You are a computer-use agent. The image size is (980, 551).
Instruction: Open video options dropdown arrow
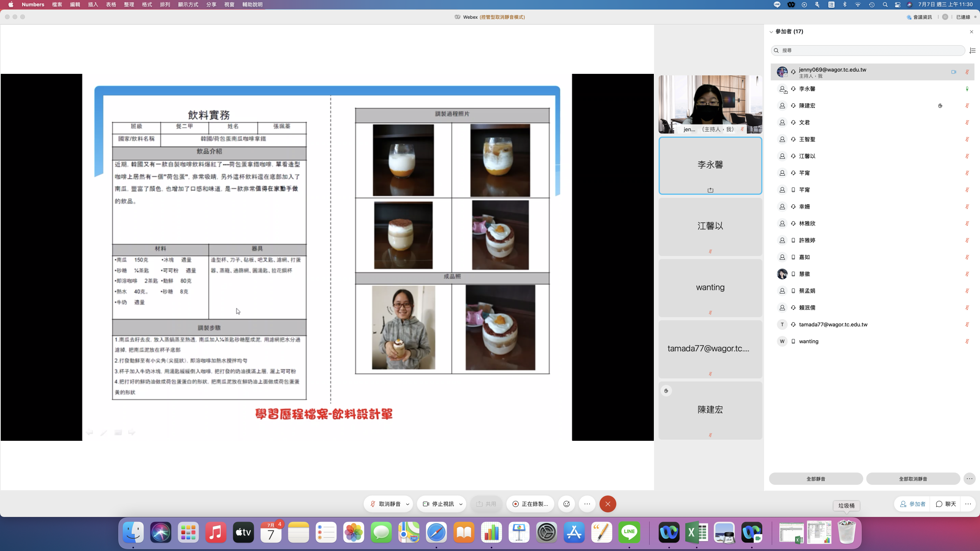[461, 504]
